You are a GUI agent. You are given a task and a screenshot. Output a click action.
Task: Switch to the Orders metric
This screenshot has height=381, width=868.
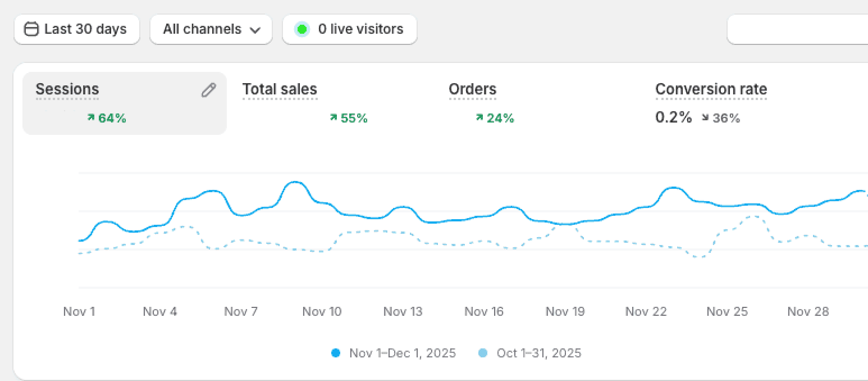472,89
